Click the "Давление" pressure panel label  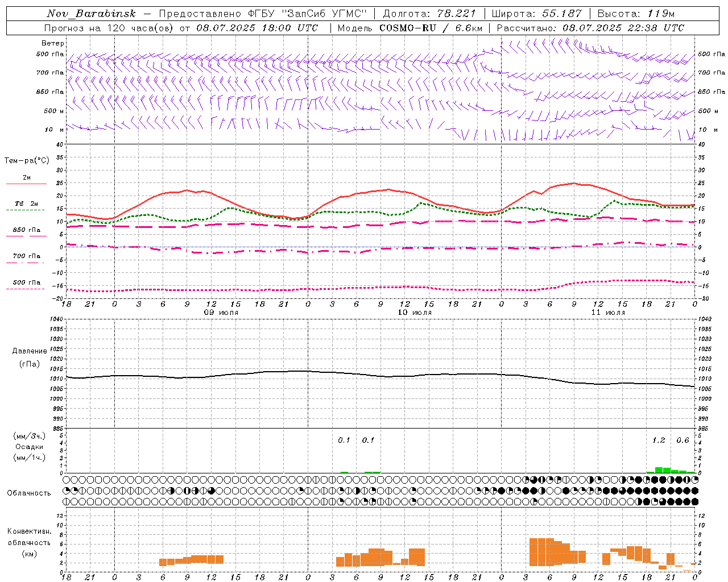click(x=29, y=351)
